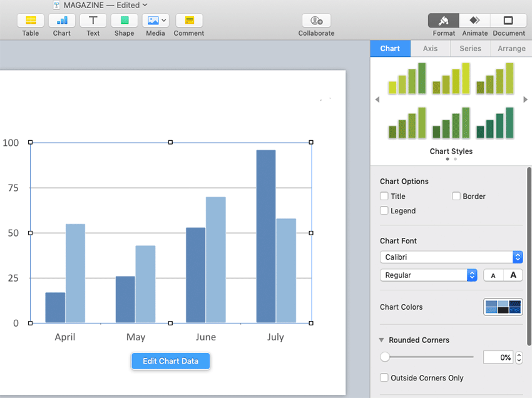Select the Text box tool
532x398 pixels.
pyautogui.click(x=93, y=21)
